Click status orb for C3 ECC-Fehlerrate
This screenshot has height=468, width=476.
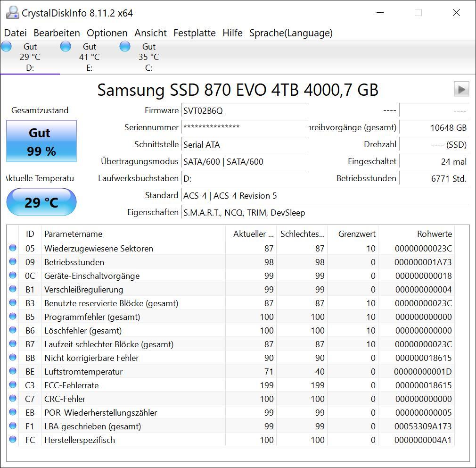tap(13, 384)
